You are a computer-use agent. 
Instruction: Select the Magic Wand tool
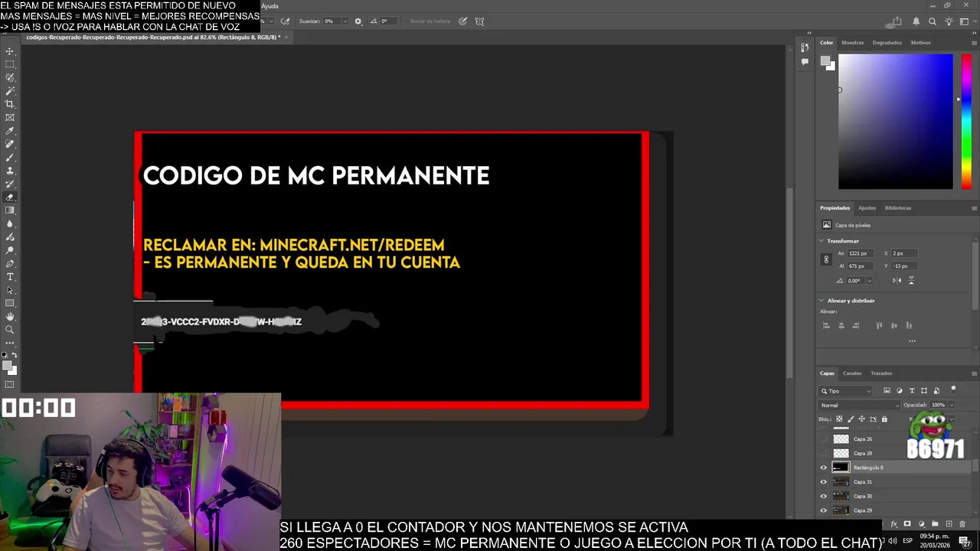(x=10, y=91)
